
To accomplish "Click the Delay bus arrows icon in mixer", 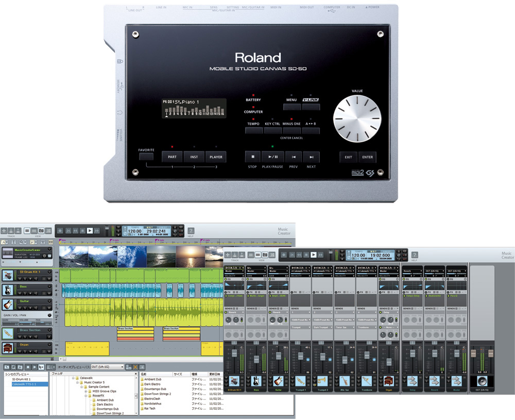I will [x=413, y=381].
